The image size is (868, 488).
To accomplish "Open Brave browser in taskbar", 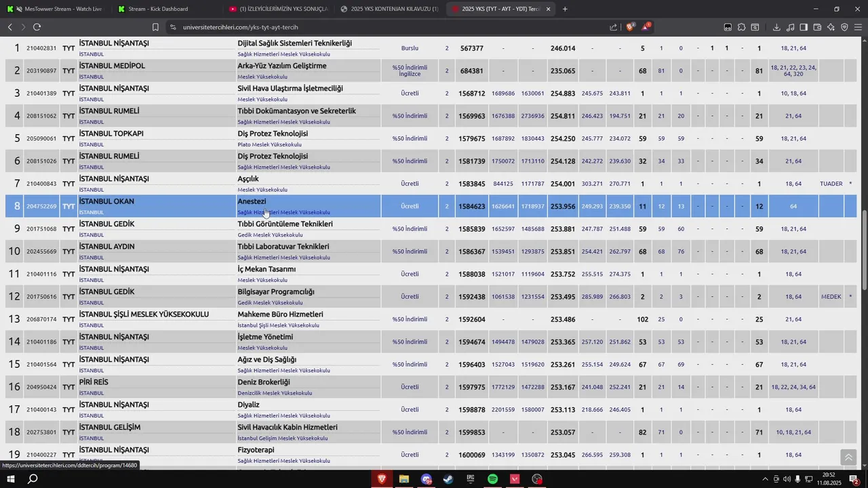I will click(382, 479).
